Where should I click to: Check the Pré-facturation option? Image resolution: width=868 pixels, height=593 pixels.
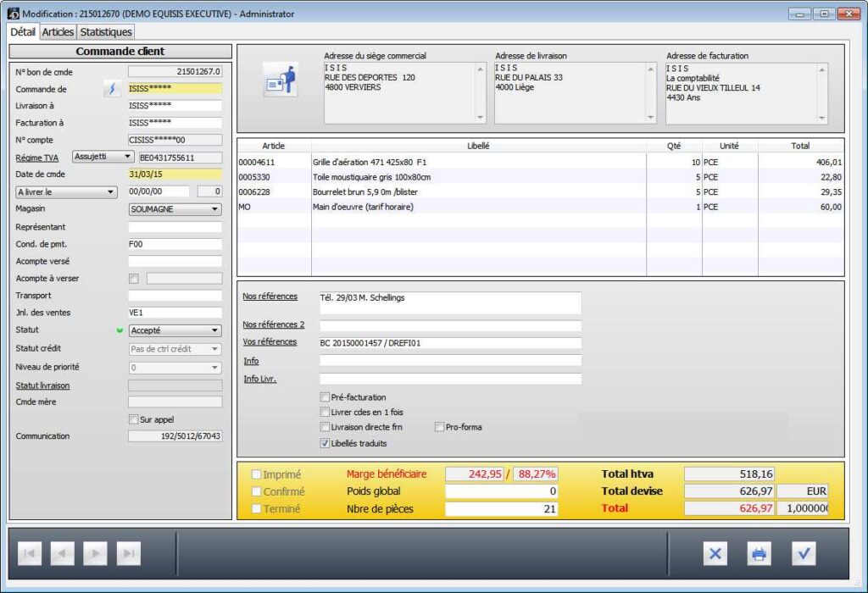point(325,397)
